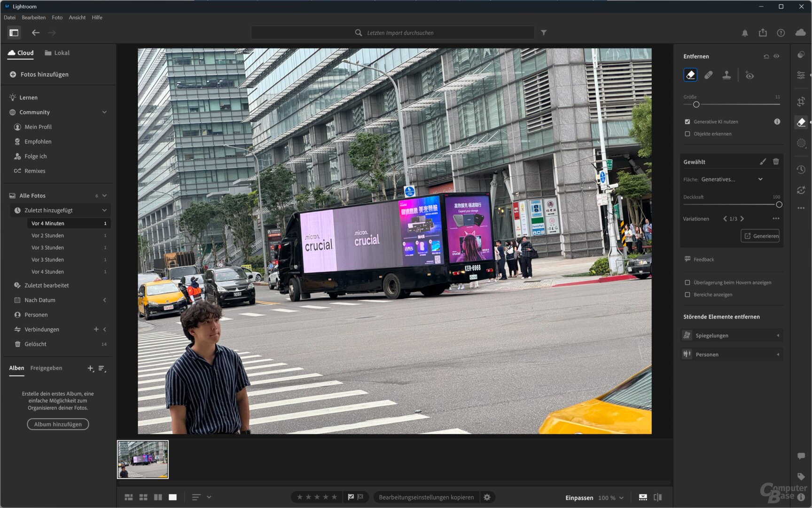
Task: Open the filter funnel next to search
Action: point(544,33)
